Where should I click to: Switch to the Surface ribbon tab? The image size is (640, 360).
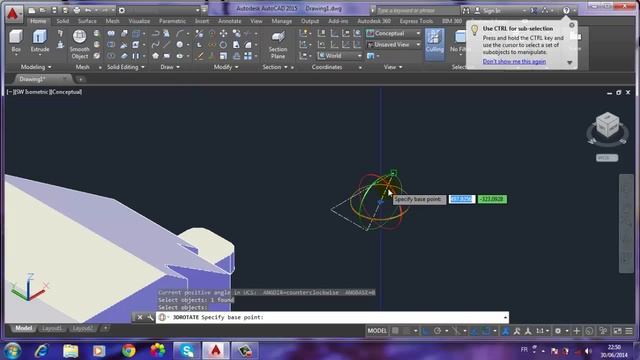(x=87, y=21)
